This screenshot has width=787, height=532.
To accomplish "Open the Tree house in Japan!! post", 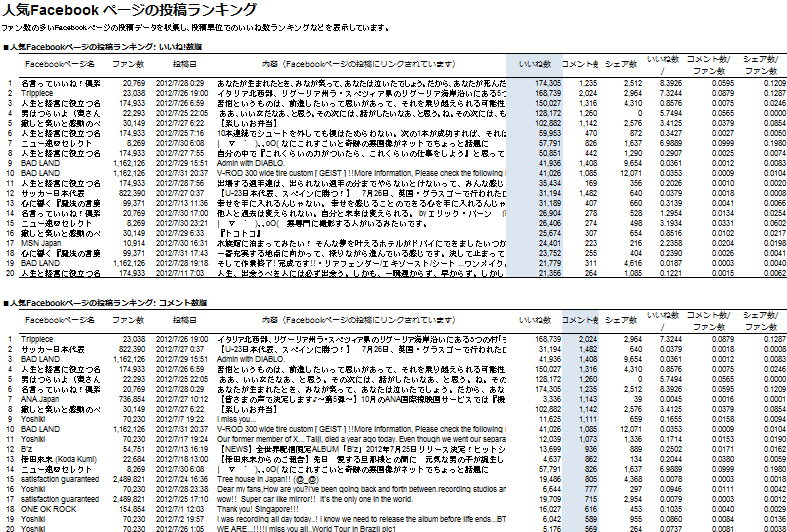I will point(268,479).
